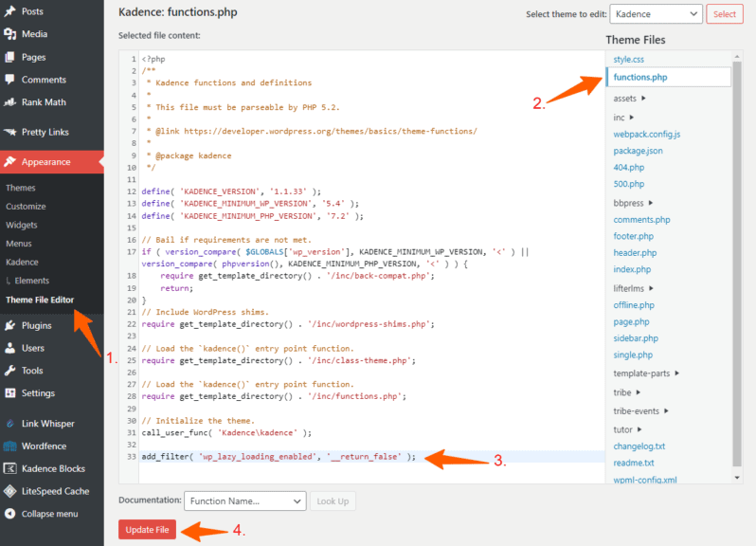Screen dimensions: 756x546
Task: Click the Wordfence shield icon
Action: click(x=10, y=446)
